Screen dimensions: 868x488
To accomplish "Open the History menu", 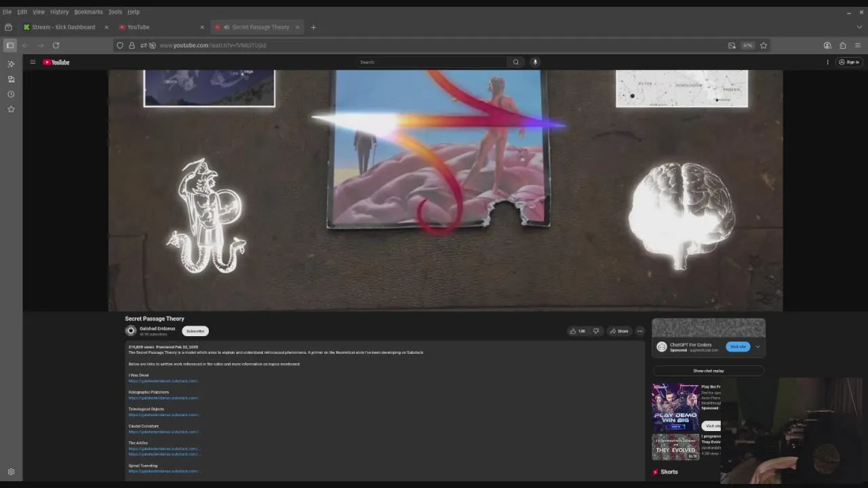I will pos(60,12).
